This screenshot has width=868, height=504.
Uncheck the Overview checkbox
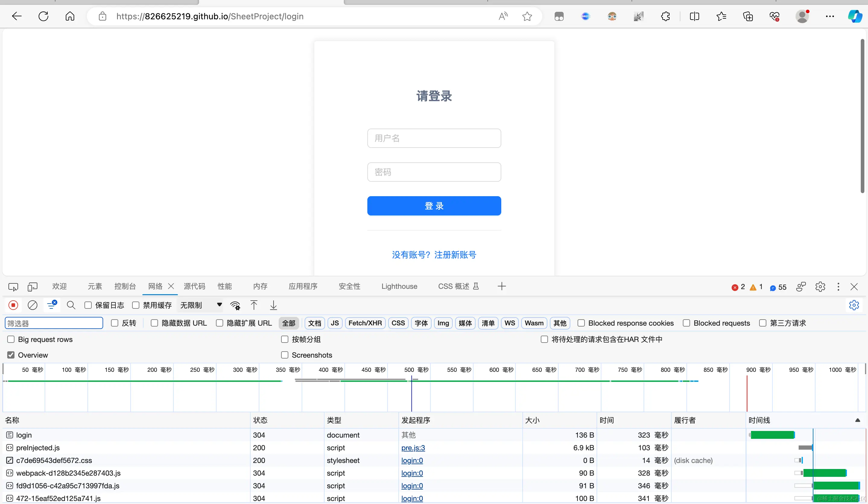point(11,355)
